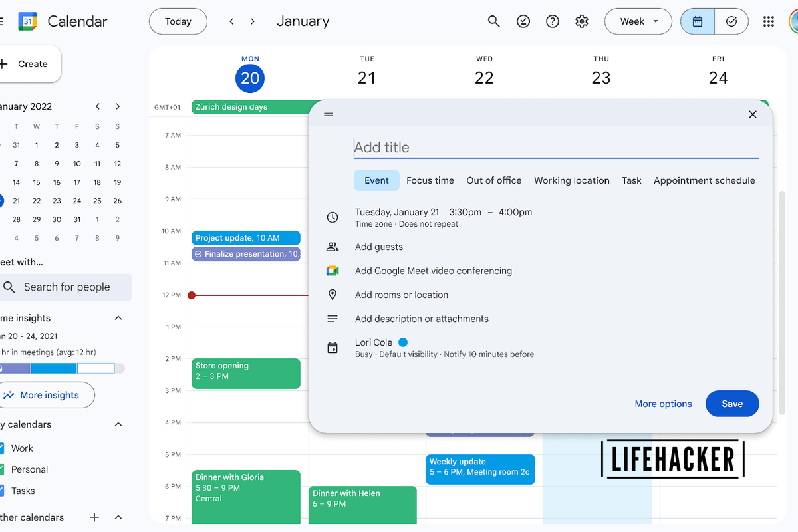
Task: Select the Working location tab
Action: point(572,180)
